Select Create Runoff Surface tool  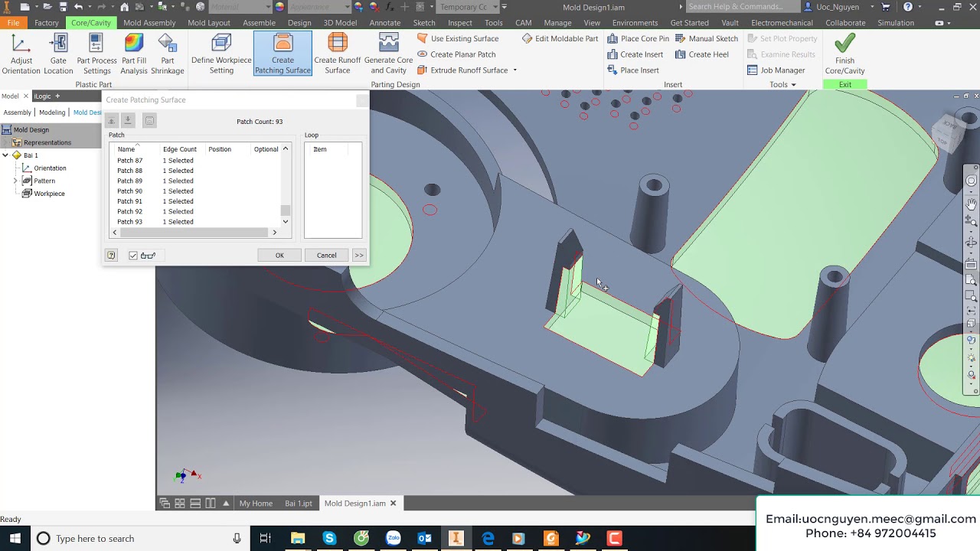coord(338,54)
